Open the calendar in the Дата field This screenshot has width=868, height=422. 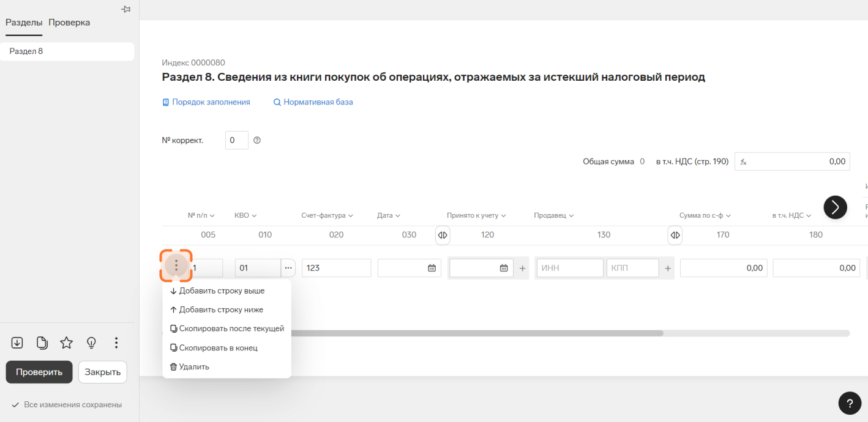pos(432,268)
